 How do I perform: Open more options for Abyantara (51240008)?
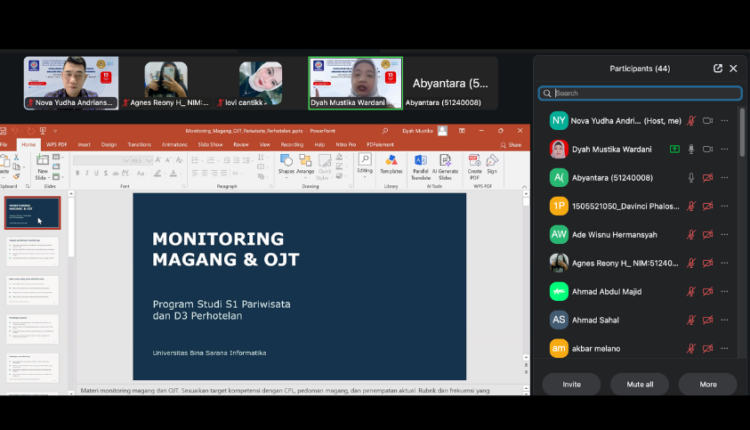tap(725, 178)
